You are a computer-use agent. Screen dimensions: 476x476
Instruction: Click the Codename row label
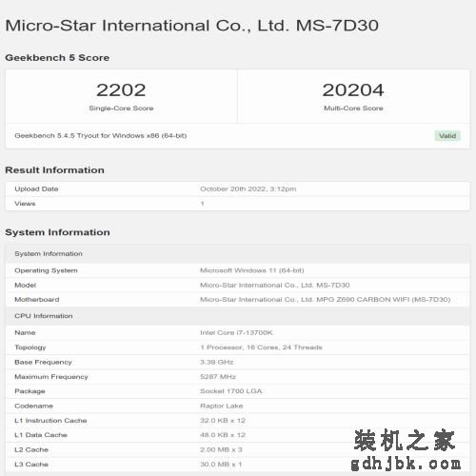point(34,406)
